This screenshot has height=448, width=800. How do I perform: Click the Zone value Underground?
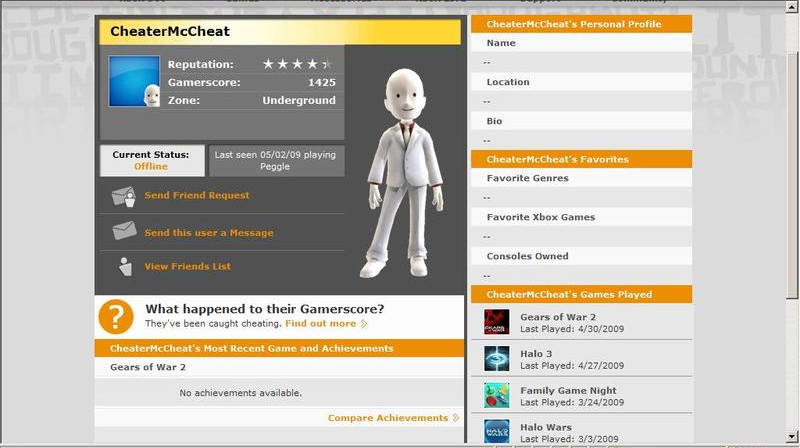299,101
